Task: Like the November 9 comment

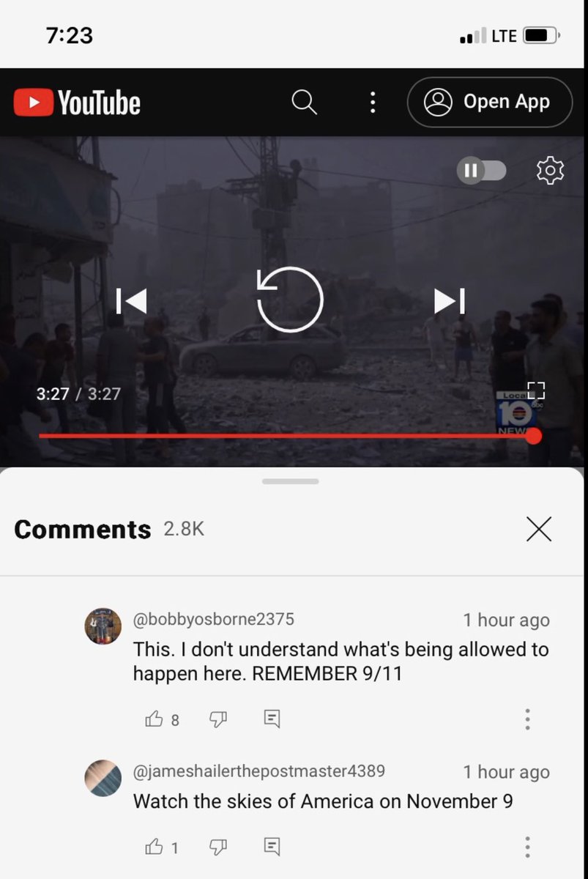Action: (x=155, y=847)
